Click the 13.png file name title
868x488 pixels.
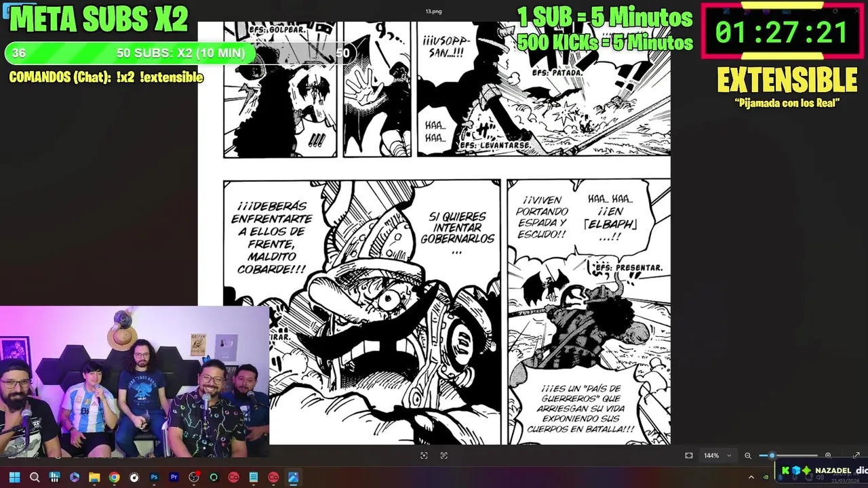[433, 12]
